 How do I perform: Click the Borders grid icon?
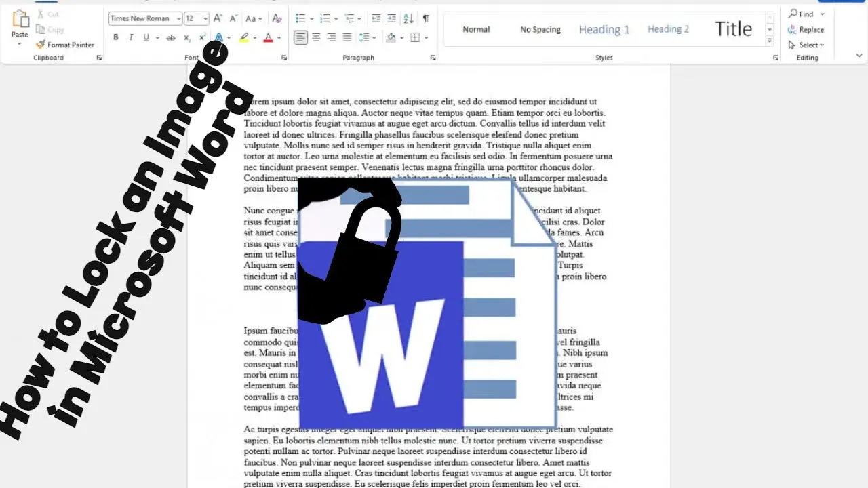click(416, 37)
